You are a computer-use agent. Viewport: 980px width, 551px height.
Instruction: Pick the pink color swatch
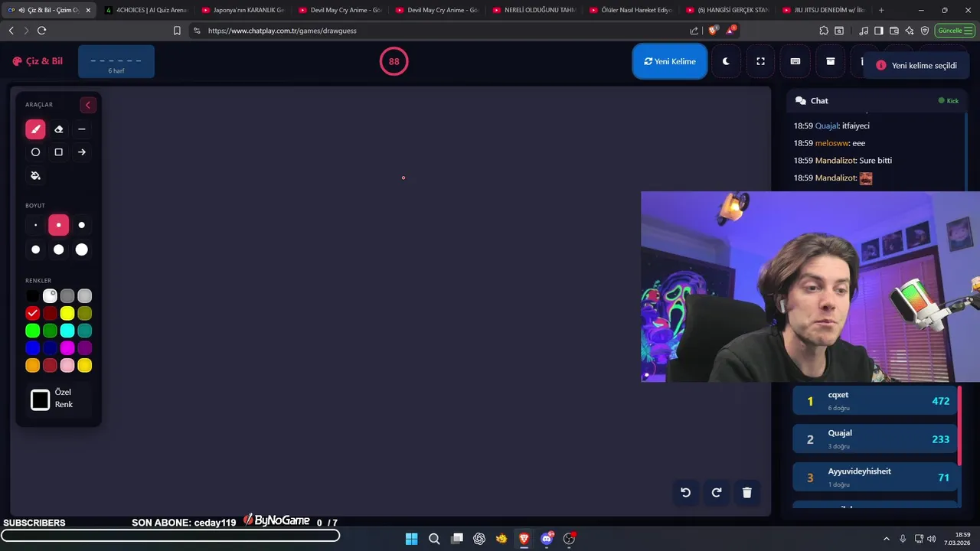click(x=67, y=366)
